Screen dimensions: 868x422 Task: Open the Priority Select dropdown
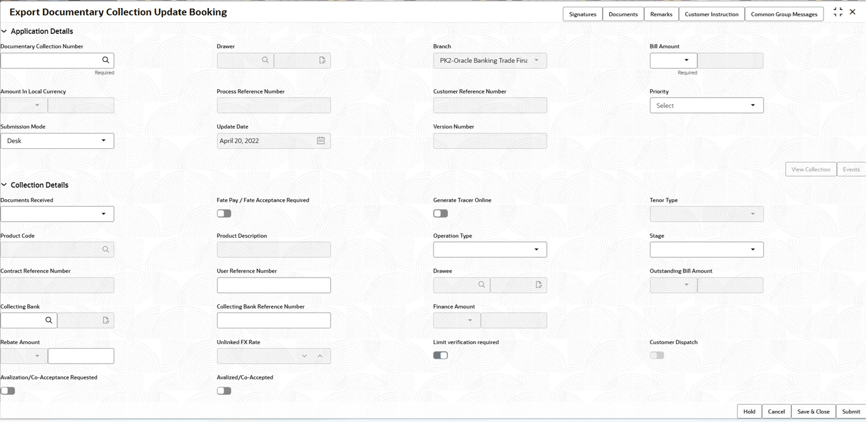point(707,105)
